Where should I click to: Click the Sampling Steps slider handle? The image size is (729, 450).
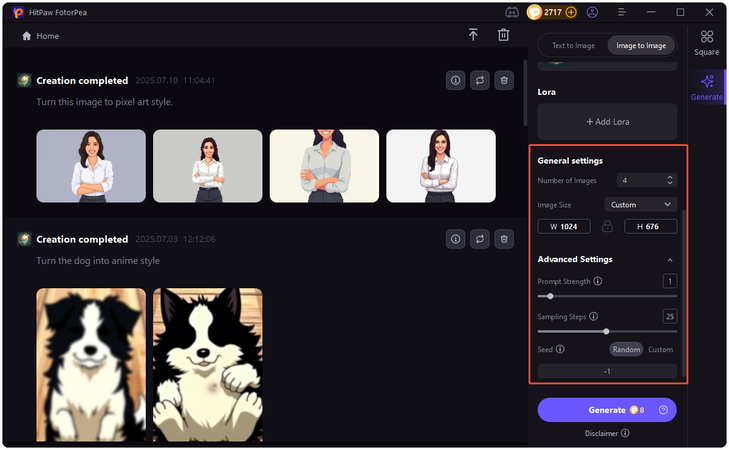point(606,331)
